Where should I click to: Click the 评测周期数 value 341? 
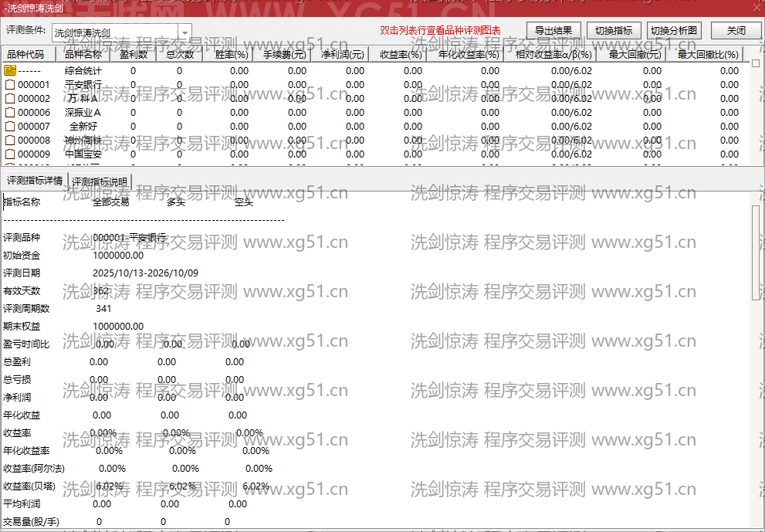click(x=103, y=308)
